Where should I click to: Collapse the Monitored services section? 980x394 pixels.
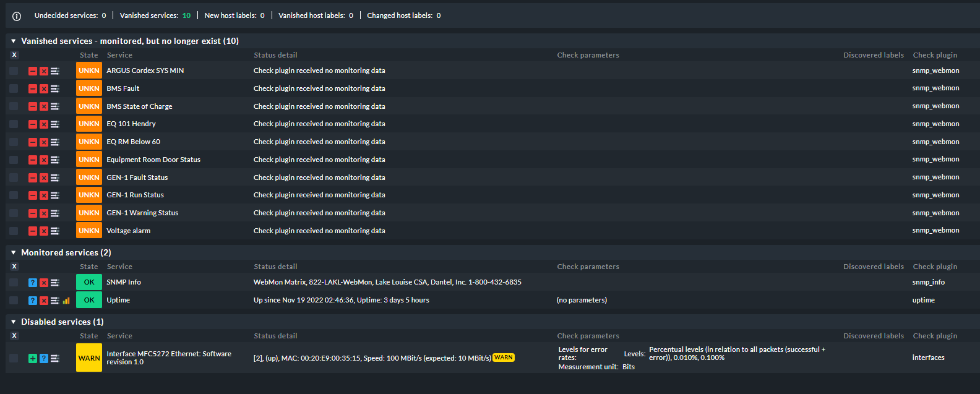tap(13, 252)
